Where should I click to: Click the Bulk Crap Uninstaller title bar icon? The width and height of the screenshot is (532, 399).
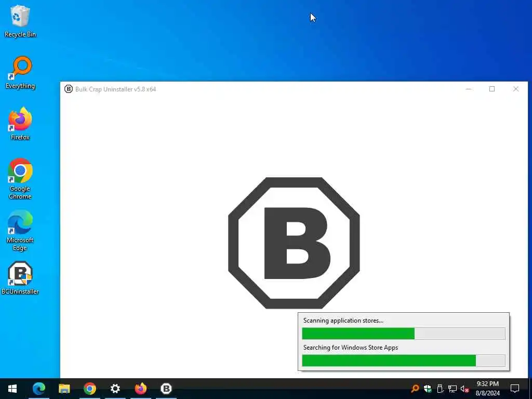tap(69, 89)
